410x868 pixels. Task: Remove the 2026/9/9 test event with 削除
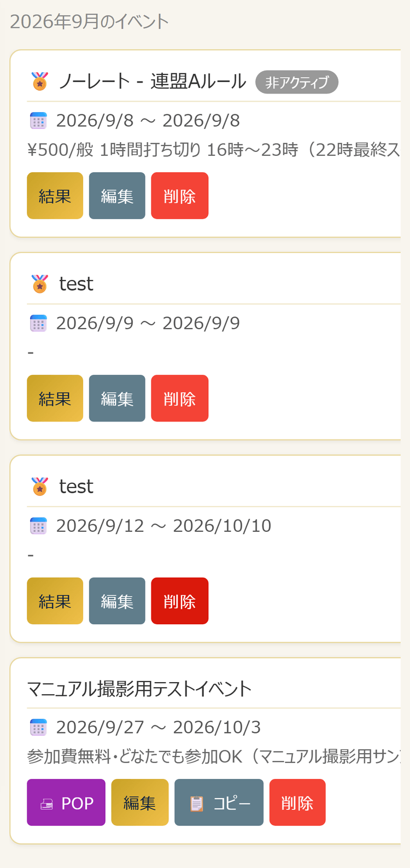[180, 398]
